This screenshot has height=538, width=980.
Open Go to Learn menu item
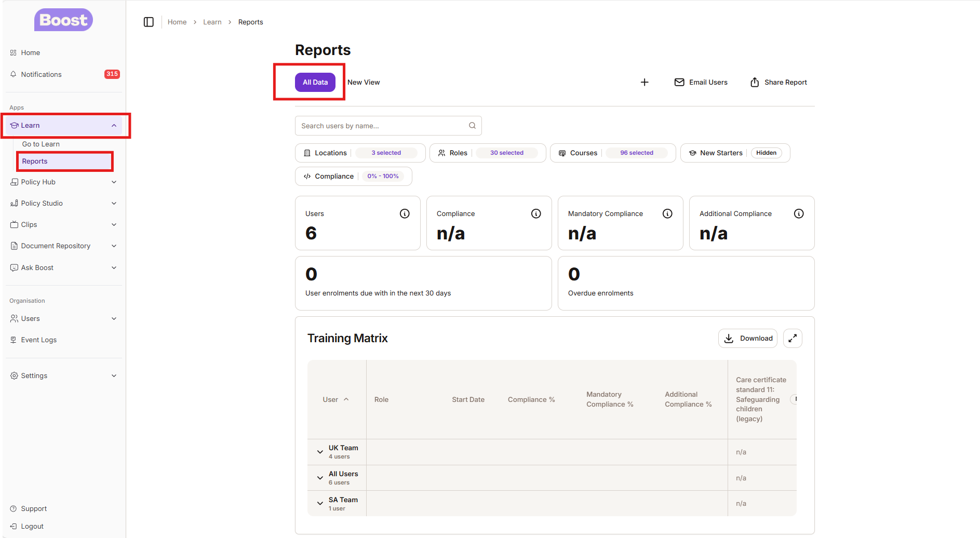pos(41,144)
